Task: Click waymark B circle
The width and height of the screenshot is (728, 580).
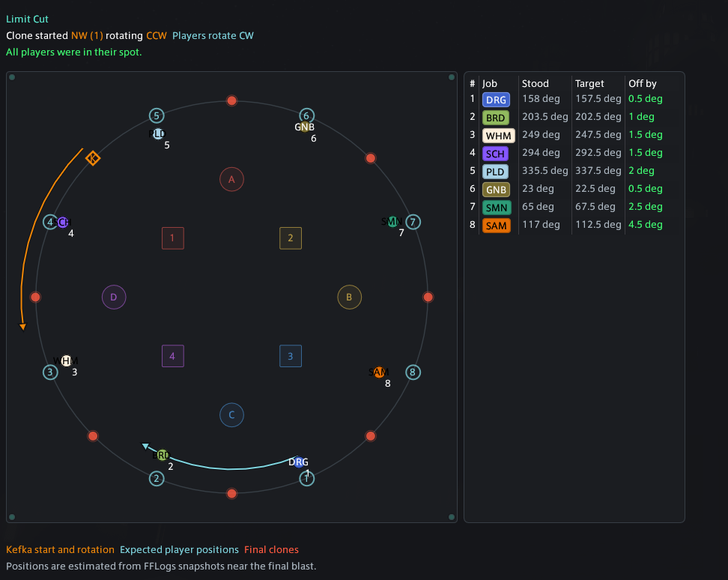Action: 349,297
